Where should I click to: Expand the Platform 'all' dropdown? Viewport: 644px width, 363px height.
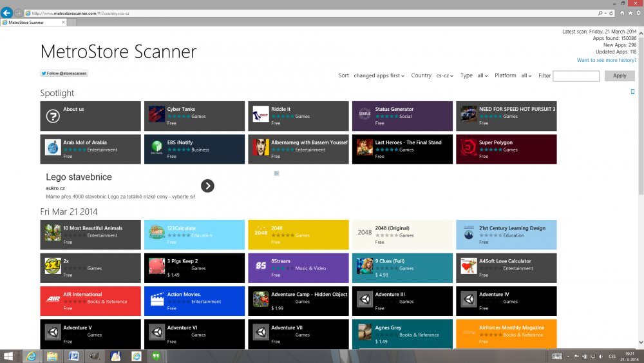526,76
